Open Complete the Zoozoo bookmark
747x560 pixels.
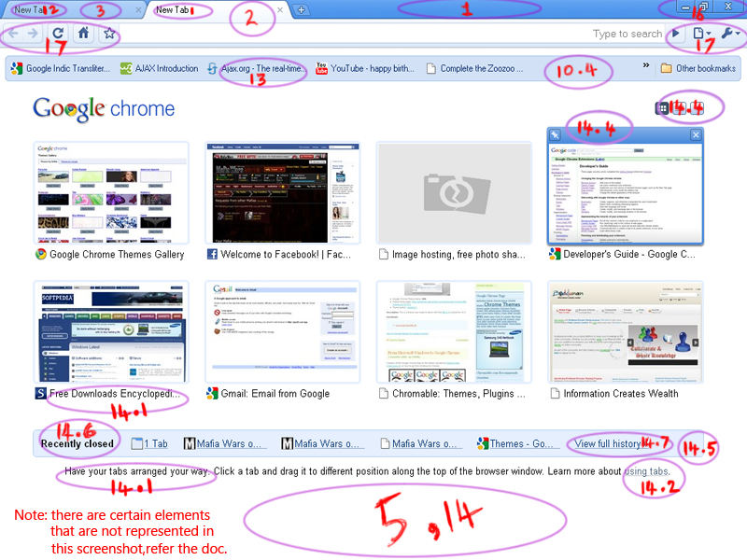tap(474, 68)
